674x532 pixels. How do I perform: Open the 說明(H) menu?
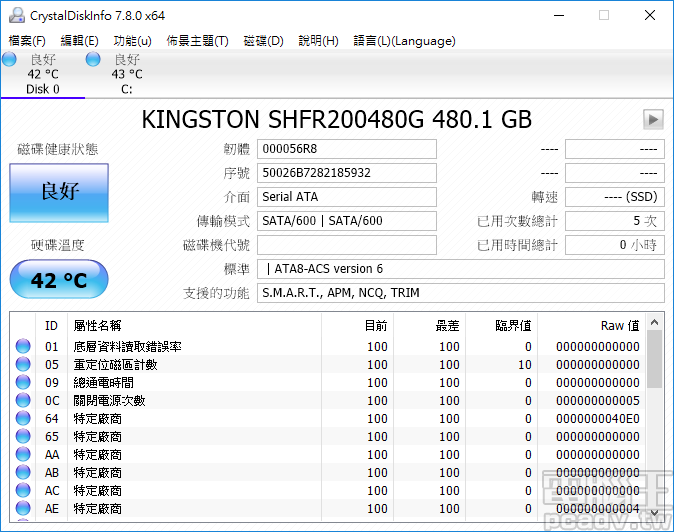[x=319, y=41]
